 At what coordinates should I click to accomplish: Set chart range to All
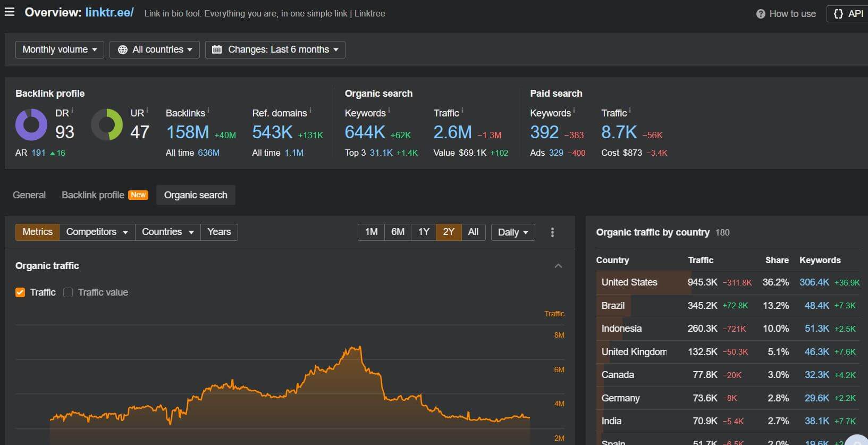pyautogui.click(x=473, y=232)
